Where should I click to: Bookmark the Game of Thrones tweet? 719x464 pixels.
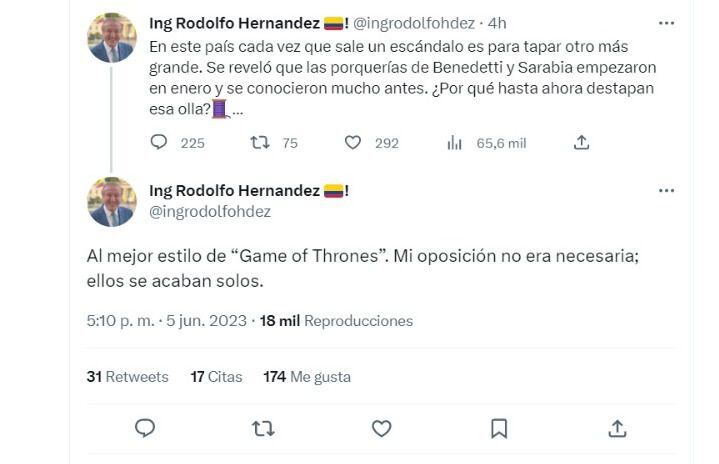(499, 428)
